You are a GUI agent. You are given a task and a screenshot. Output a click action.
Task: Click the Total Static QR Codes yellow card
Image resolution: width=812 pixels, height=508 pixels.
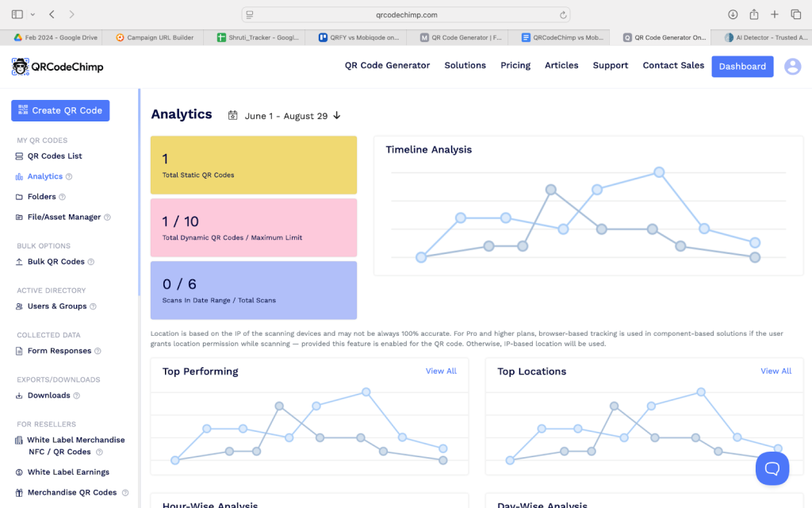point(254,165)
